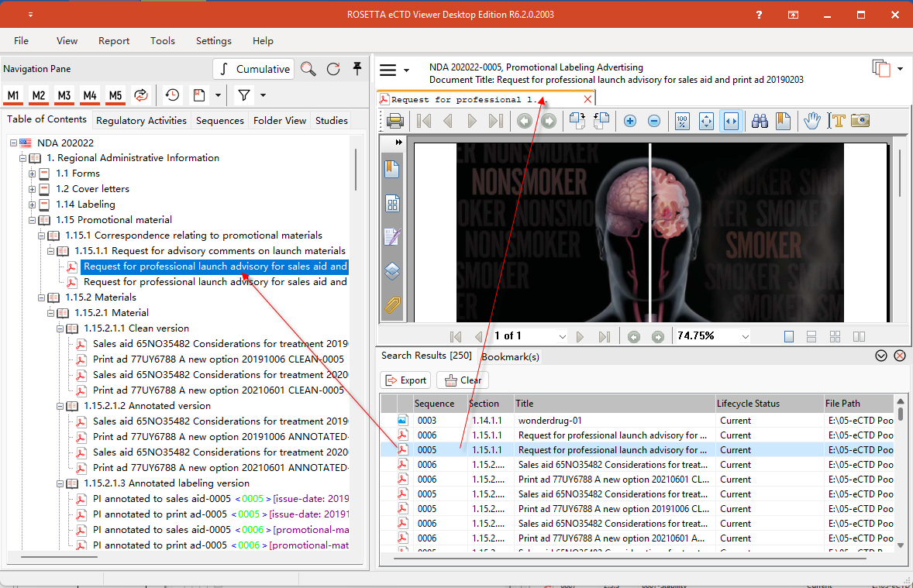Open the bookmark document dropdown arrow
Screen dimensions: 913x588
219,95
